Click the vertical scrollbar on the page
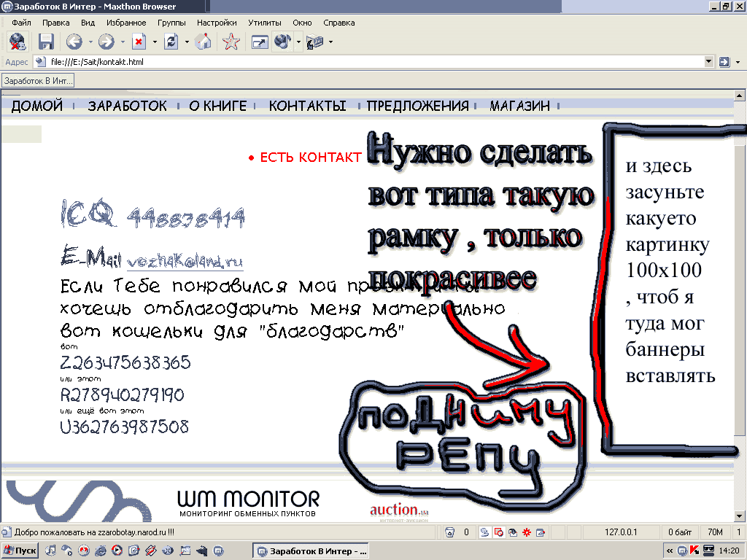This screenshot has width=747, height=560. (x=740, y=292)
